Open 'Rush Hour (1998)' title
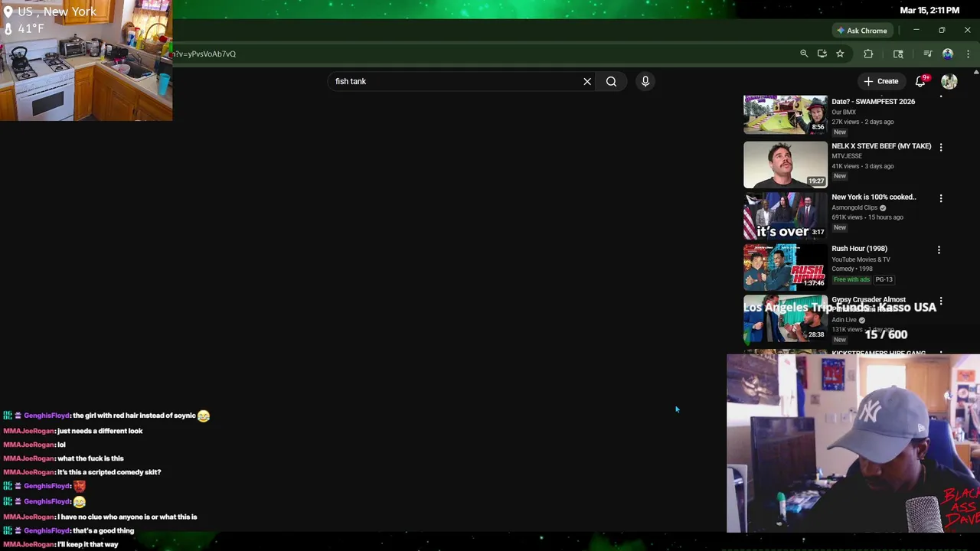 859,248
